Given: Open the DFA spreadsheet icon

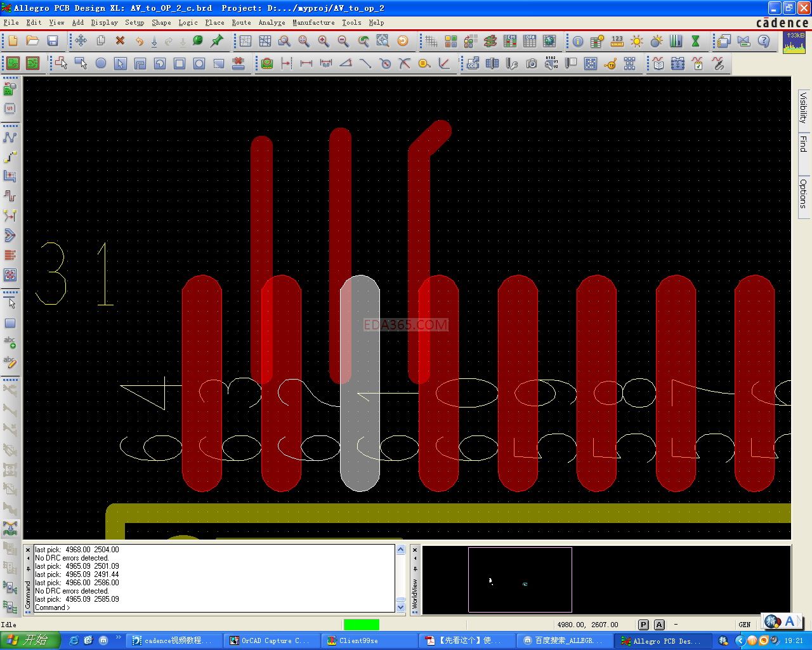Looking at the screenshot, I should 530,41.
